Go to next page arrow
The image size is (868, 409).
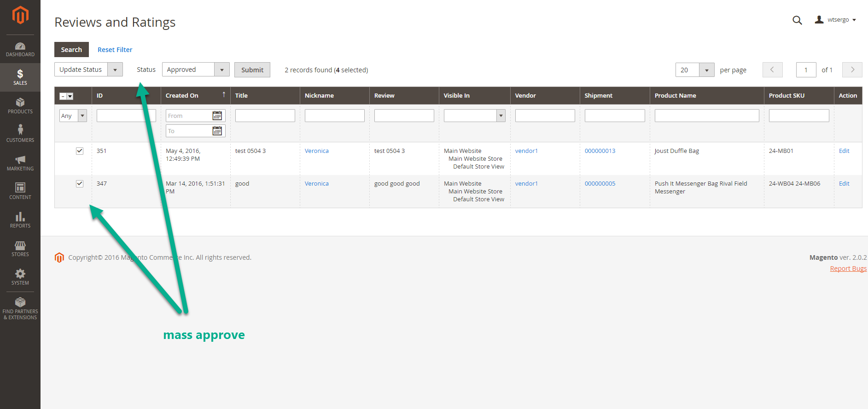(x=852, y=70)
